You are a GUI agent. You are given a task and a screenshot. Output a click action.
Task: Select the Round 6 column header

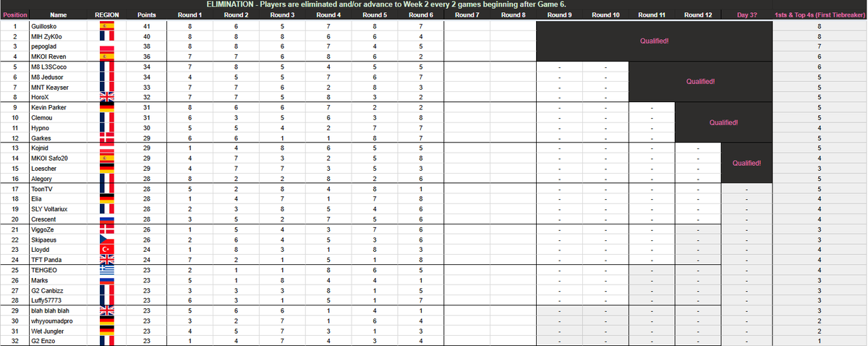point(420,14)
